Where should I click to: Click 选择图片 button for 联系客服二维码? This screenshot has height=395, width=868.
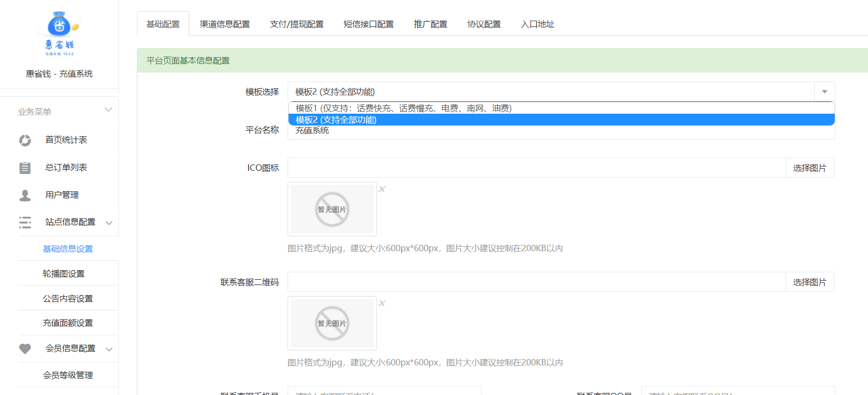tap(809, 282)
